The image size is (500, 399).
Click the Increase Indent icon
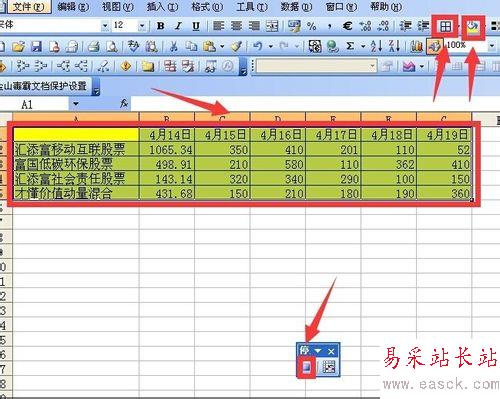[x=423, y=26]
